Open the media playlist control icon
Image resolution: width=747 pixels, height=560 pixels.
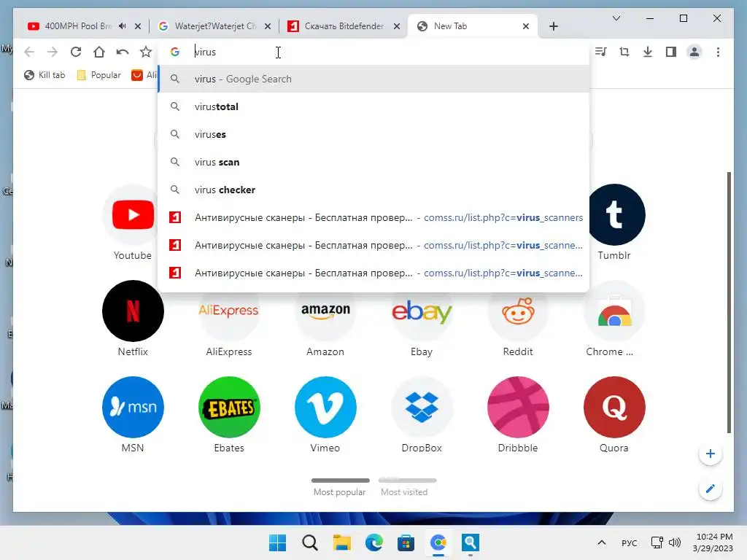(601, 52)
